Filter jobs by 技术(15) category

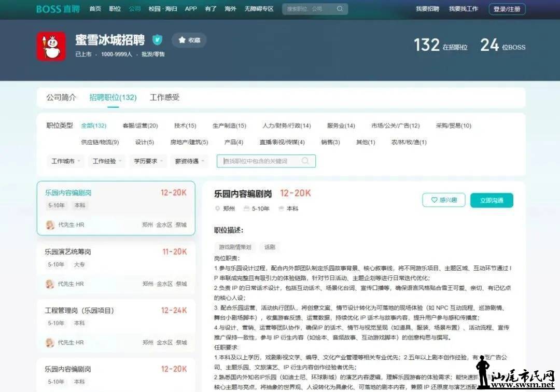(185, 125)
